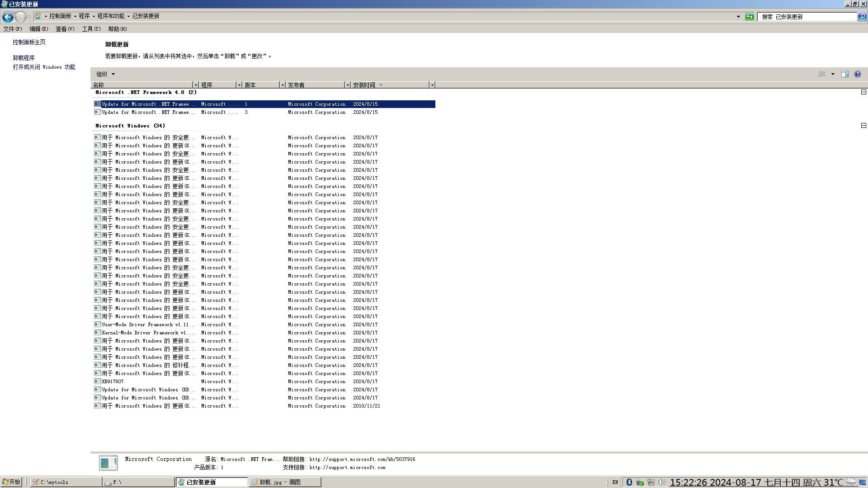Toggle the preview pane icon
This screenshot has height=488, width=868.
[x=844, y=74]
